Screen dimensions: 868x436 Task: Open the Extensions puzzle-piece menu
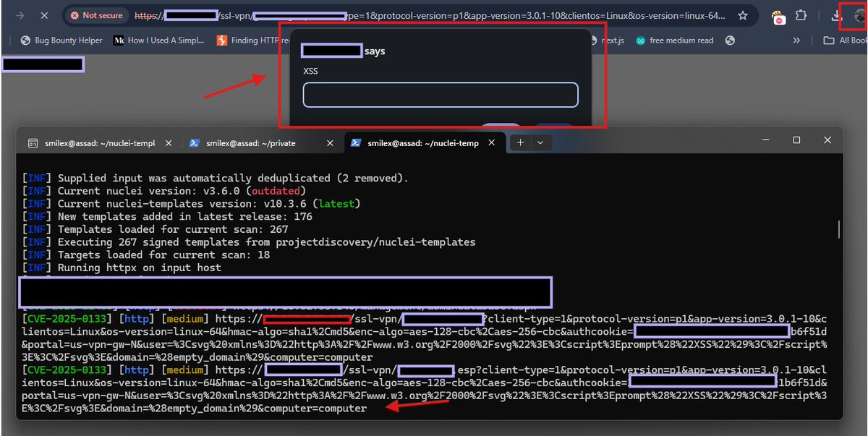pyautogui.click(x=801, y=16)
